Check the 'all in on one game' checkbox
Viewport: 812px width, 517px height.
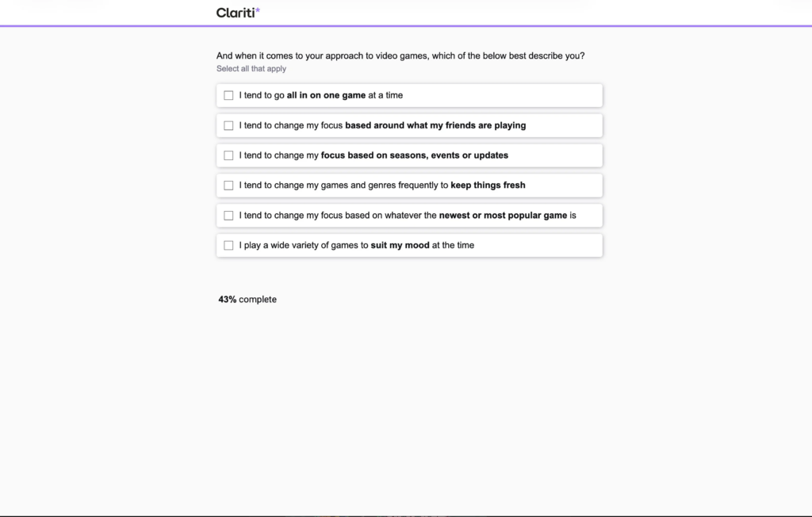point(228,95)
